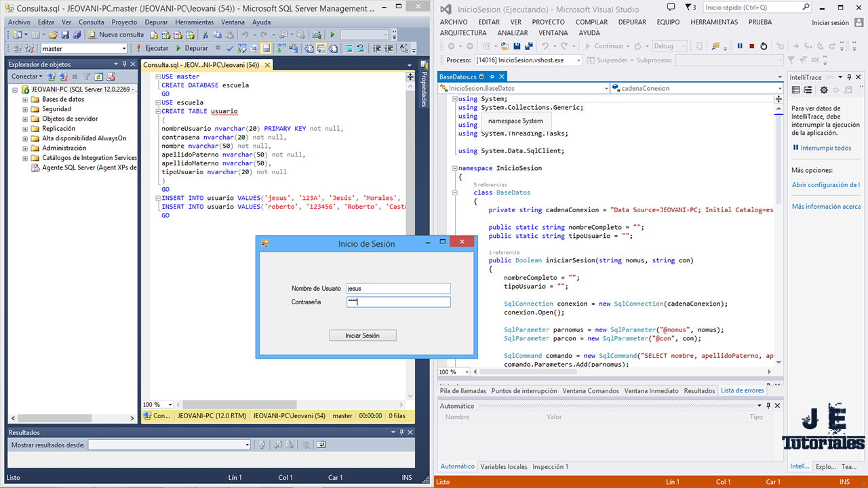Switch to the Variables locales tab
868x488 pixels.
point(503,466)
